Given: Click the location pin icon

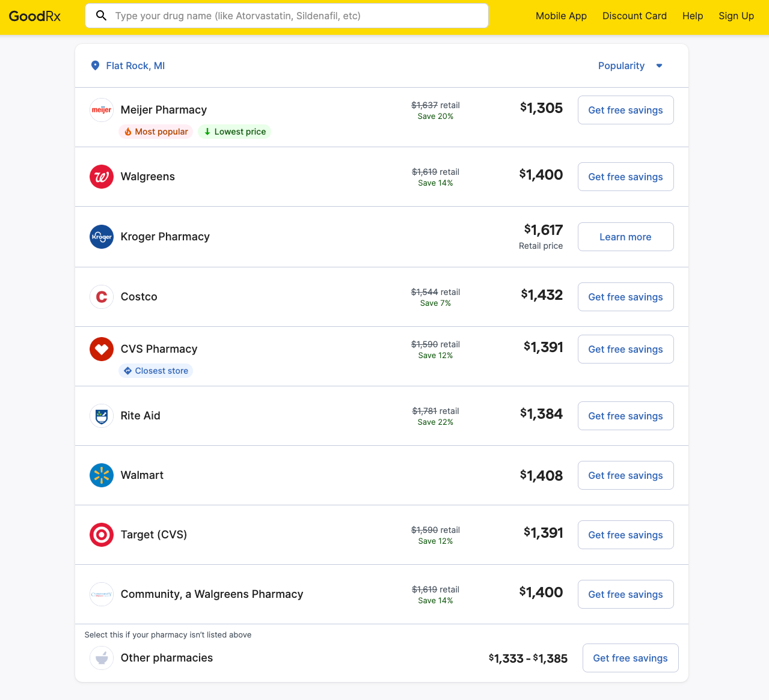Looking at the screenshot, I should point(95,65).
